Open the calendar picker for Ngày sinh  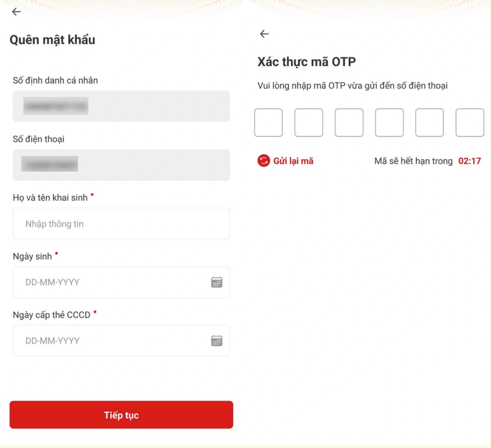pos(217,282)
